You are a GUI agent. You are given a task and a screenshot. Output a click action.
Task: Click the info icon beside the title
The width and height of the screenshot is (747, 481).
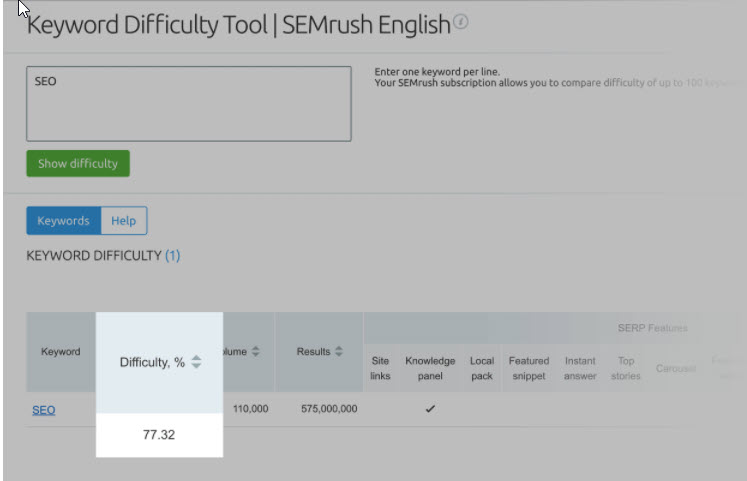tap(460, 22)
